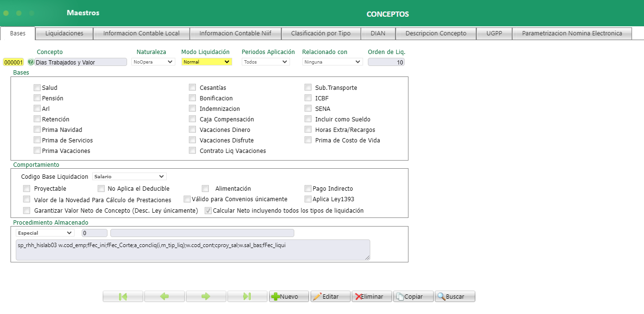Select the Clasificación por Tipo tab
This screenshot has width=644, height=314.
[321, 33]
